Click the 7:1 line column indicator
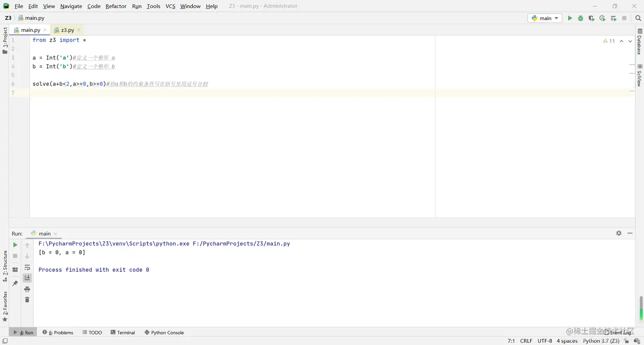This screenshot has width=644, height=345. [x=511, y=341]
